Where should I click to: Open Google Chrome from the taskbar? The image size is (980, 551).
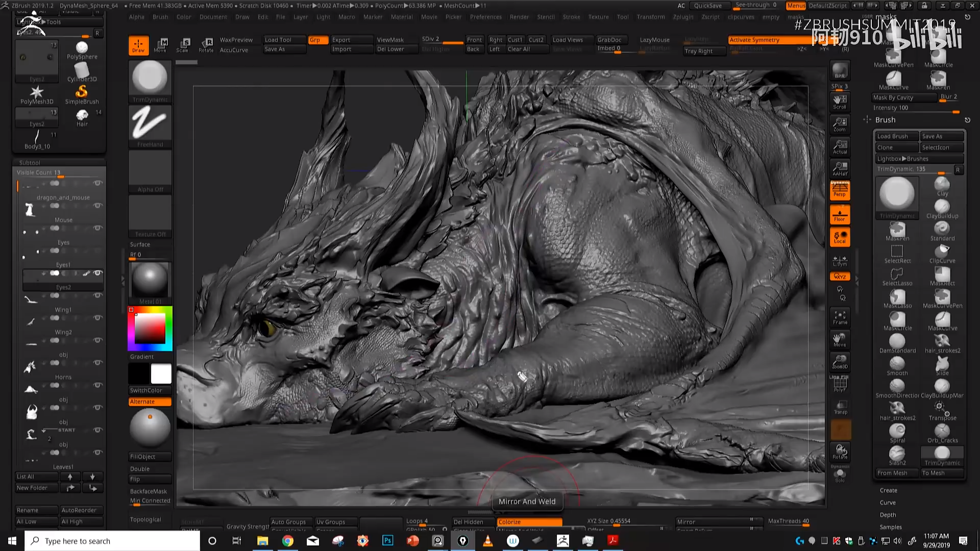[x=288, y=540]
